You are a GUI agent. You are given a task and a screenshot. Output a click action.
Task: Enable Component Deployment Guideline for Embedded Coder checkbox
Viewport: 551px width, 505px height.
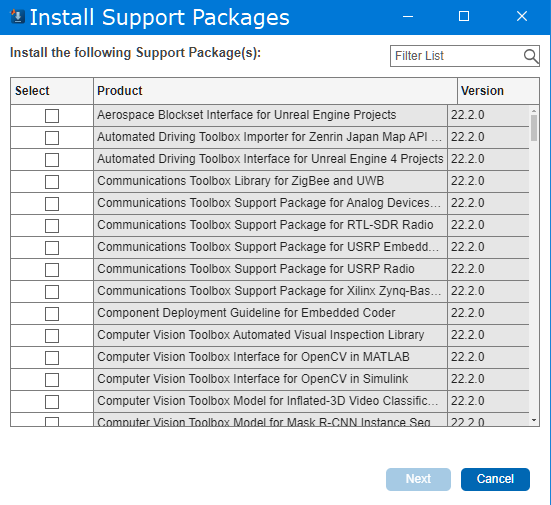point(52,314)
